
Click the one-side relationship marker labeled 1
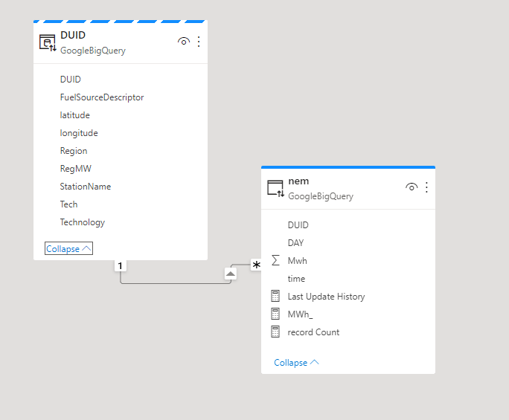(x=121, y=265)
